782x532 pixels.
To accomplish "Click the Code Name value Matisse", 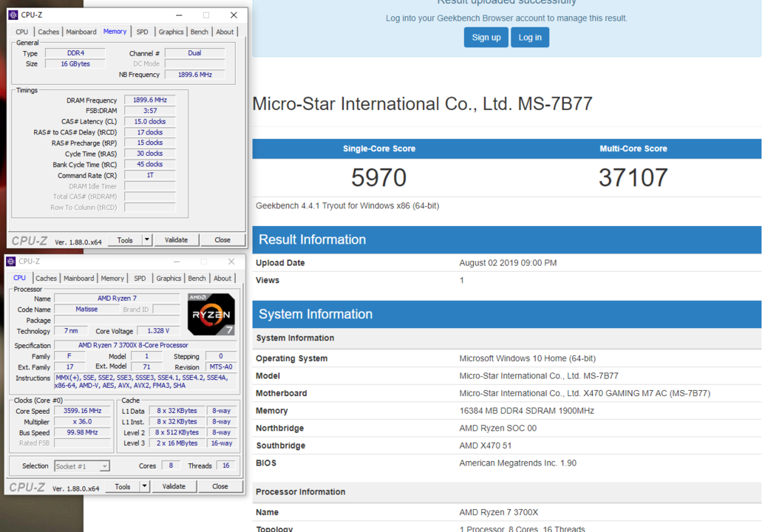I will click(86, 309).
